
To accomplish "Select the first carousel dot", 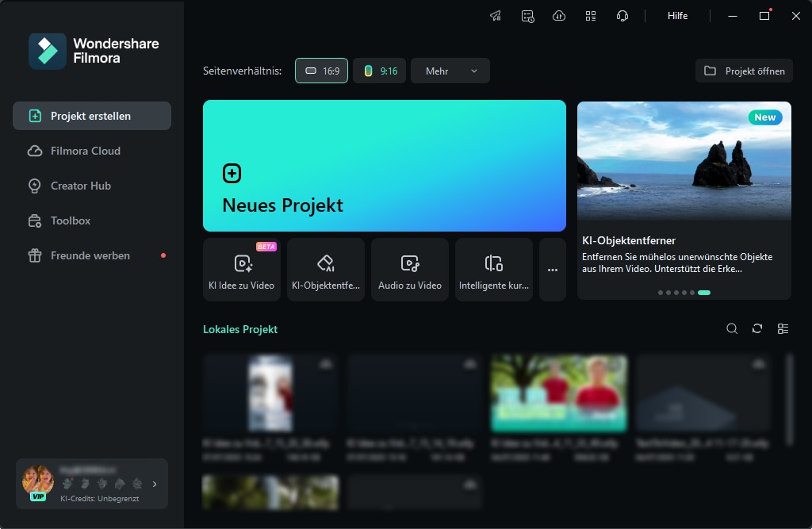I will pyautogui.click(x=661, y=293).
